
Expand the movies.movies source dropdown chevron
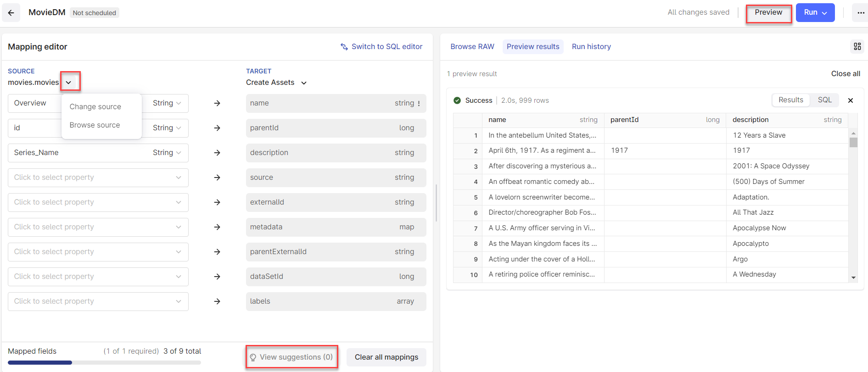[68, 83]
